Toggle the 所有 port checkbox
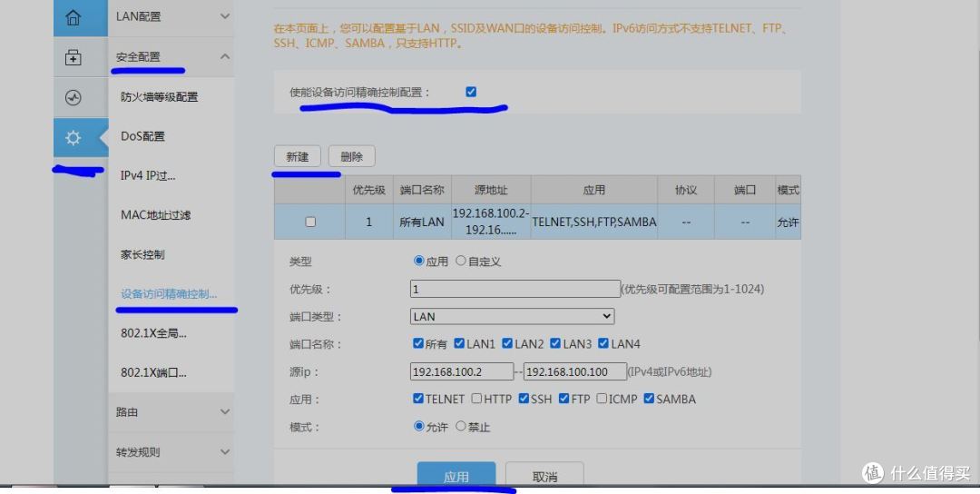The width and height of the screenshot is (980, 494). tap(418, 343)
